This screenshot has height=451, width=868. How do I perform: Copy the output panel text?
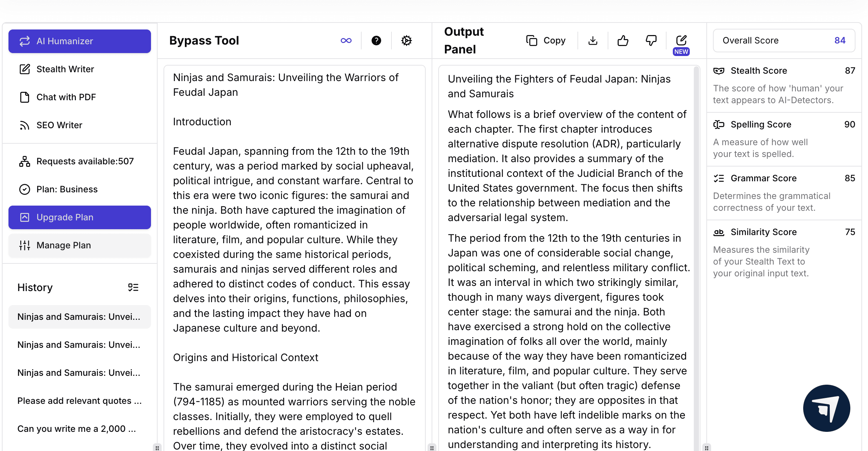[546, 41]
